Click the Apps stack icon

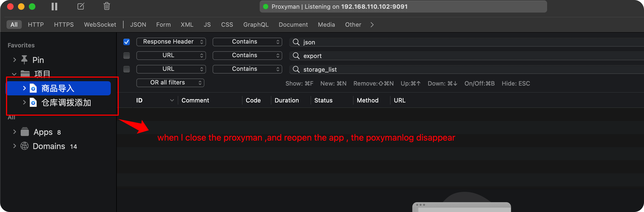pos(25,132)
